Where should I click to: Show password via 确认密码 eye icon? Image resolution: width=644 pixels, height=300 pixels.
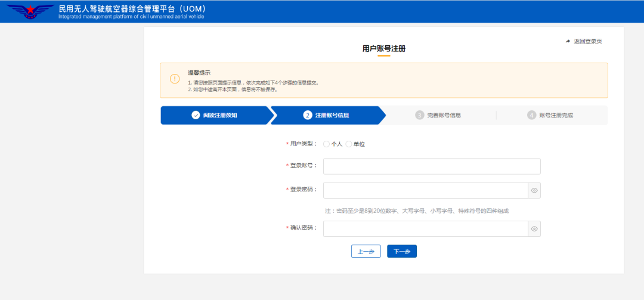tap(534, 229)
